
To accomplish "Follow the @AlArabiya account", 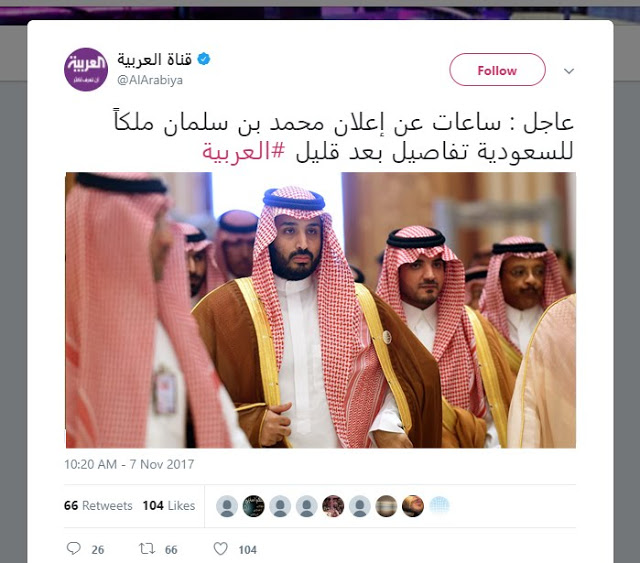I will (497, 70).
